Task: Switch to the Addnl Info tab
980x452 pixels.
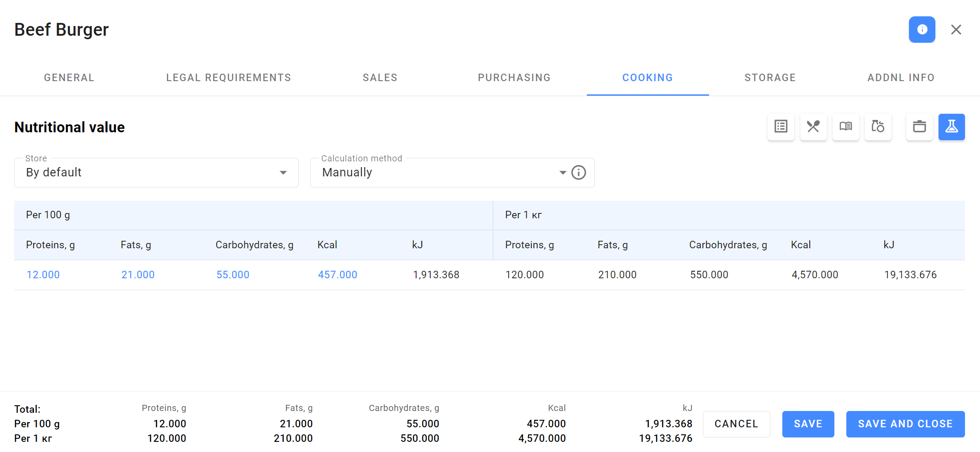Action: click(x=901, y=78)
